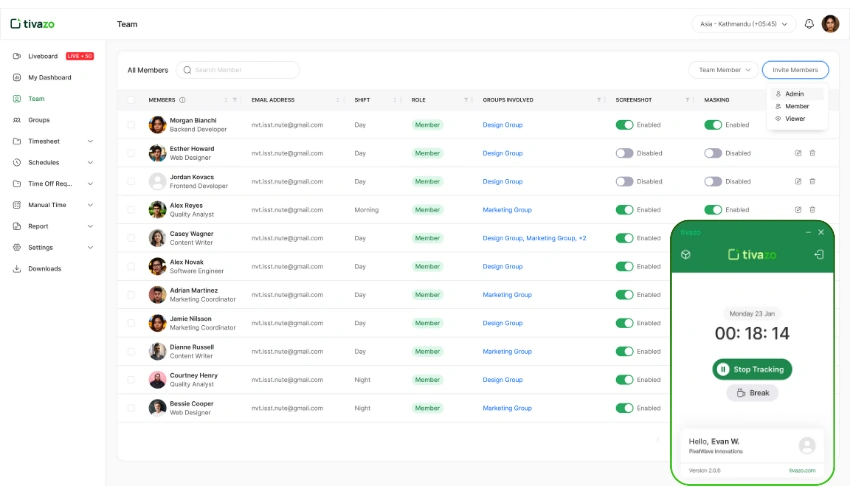Image resolution: width=850 pixels, height=494 pixels.
Task: Filter the Screenshot column
Action: (687, 100)
